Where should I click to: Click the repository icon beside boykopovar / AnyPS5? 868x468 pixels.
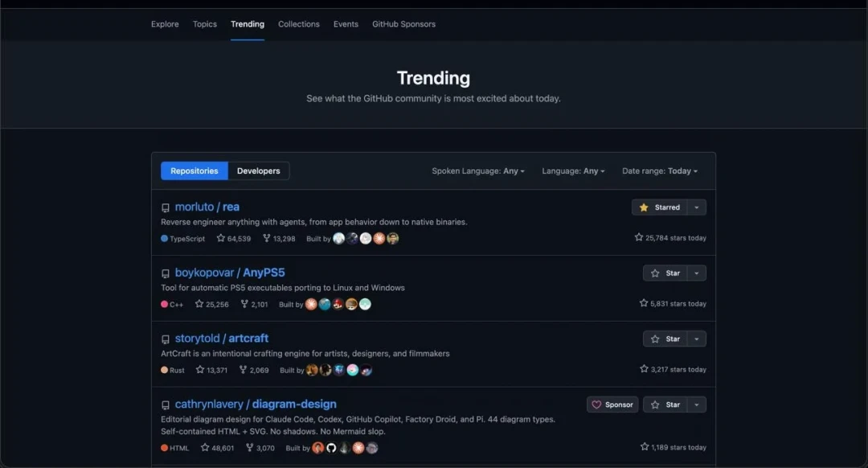point(165,273)
